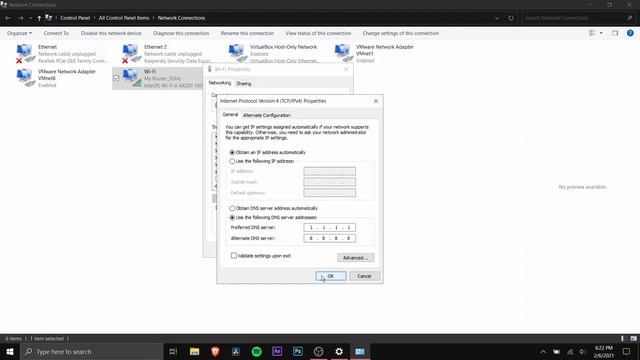Click the taskbar volume icon
Image resolution: width=640 pixels, height=360 pixels.
[x=582, y=352]
